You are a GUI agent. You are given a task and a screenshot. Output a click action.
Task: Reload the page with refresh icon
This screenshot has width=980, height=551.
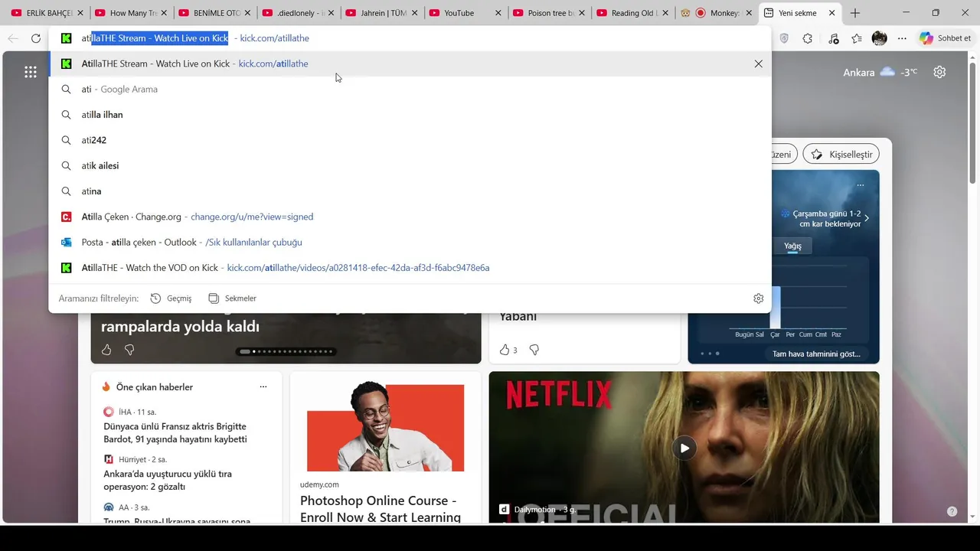click(36, 38)
